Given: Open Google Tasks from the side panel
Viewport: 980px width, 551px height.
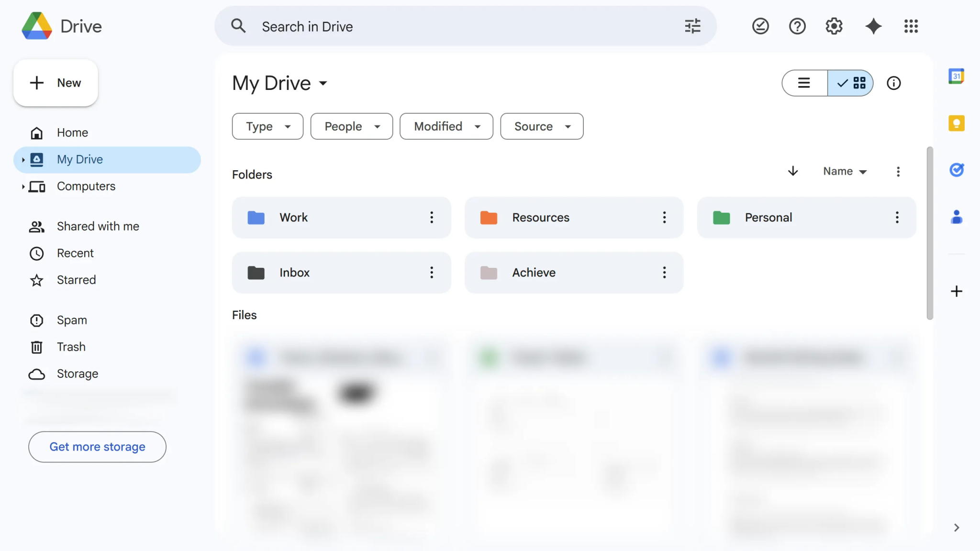Looking at the screenshot, I should coord(957,170).
